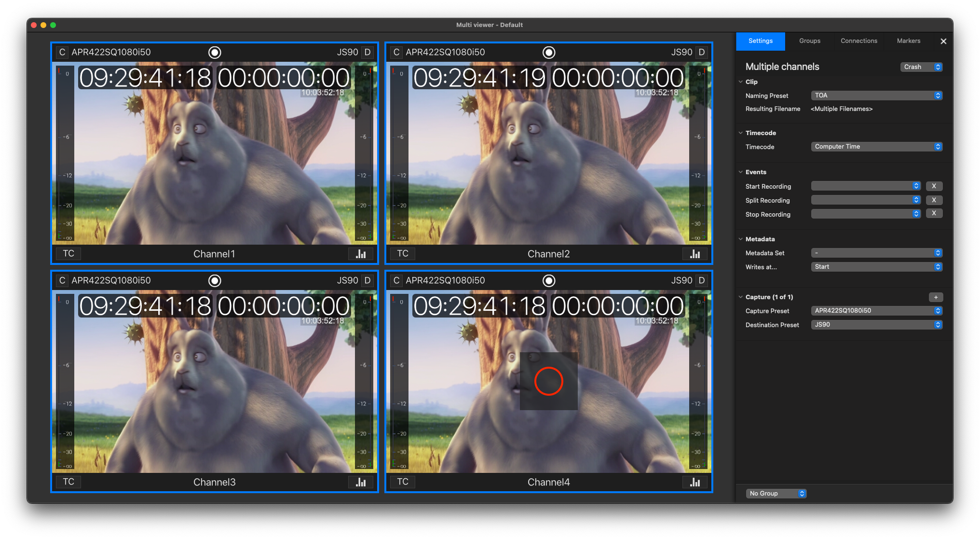Click the Channel1 name label
Image resolution: width=980 pixels, height=539 pixels.
(x=214, y=254)
